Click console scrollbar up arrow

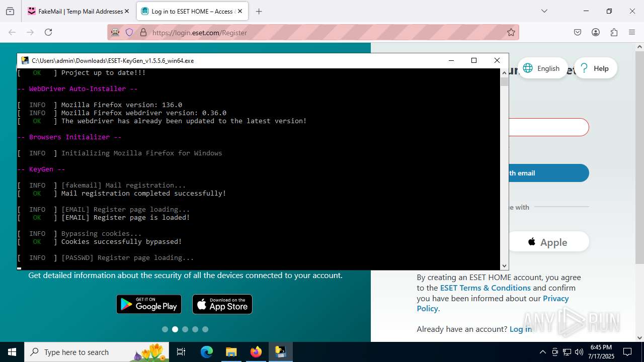[504, 73]
